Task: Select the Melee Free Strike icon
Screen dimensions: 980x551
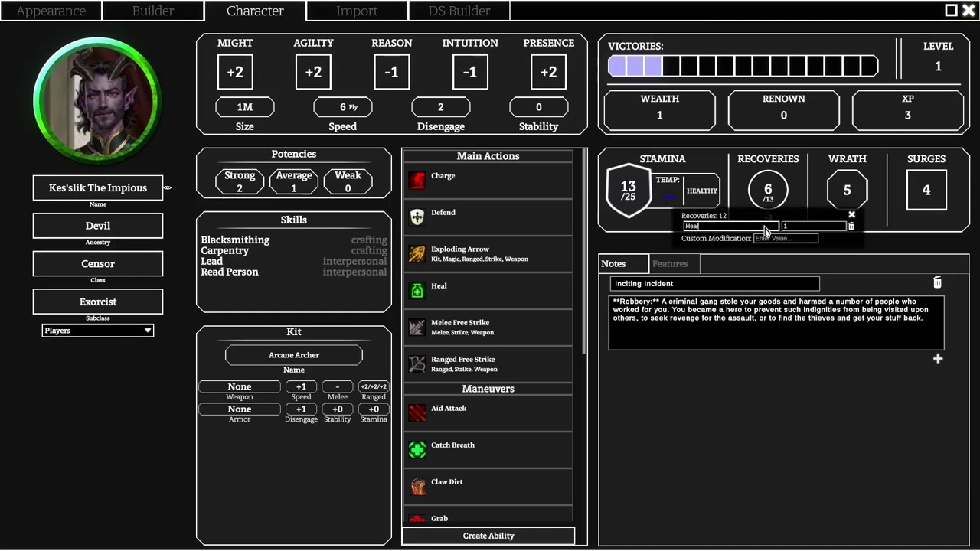Action: coord(416,327)
